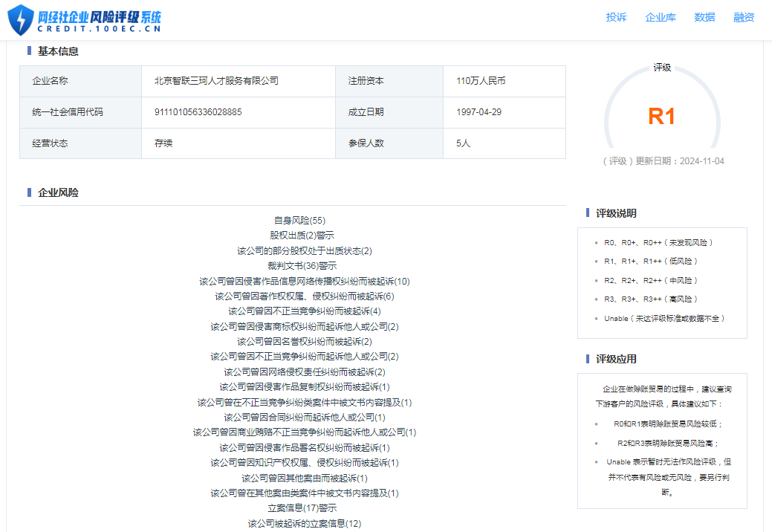Viewport: 772px width, 532px height.
Task: Expand 裁判文书(36)警示 risk section
Action: point(302,266)
